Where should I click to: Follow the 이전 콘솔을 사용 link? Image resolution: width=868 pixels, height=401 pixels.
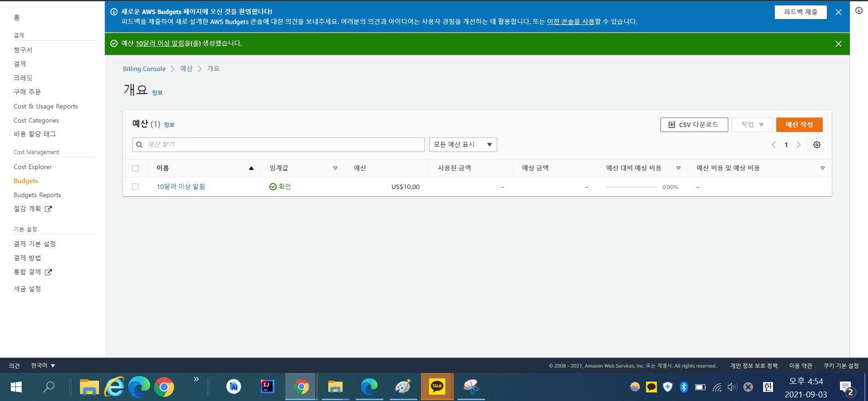pos(571,22)
